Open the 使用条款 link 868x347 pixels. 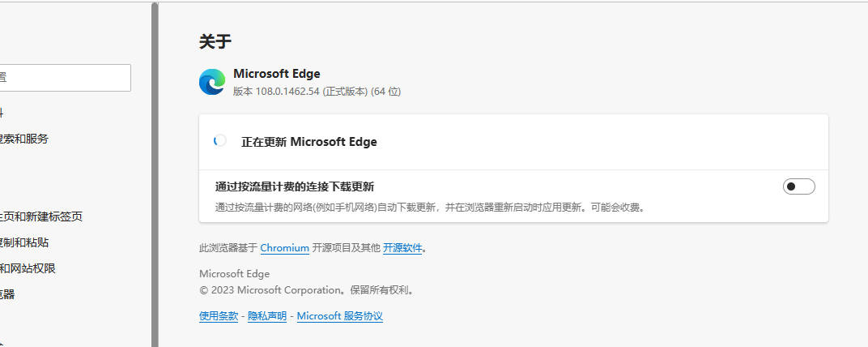[x=219, y=316]
